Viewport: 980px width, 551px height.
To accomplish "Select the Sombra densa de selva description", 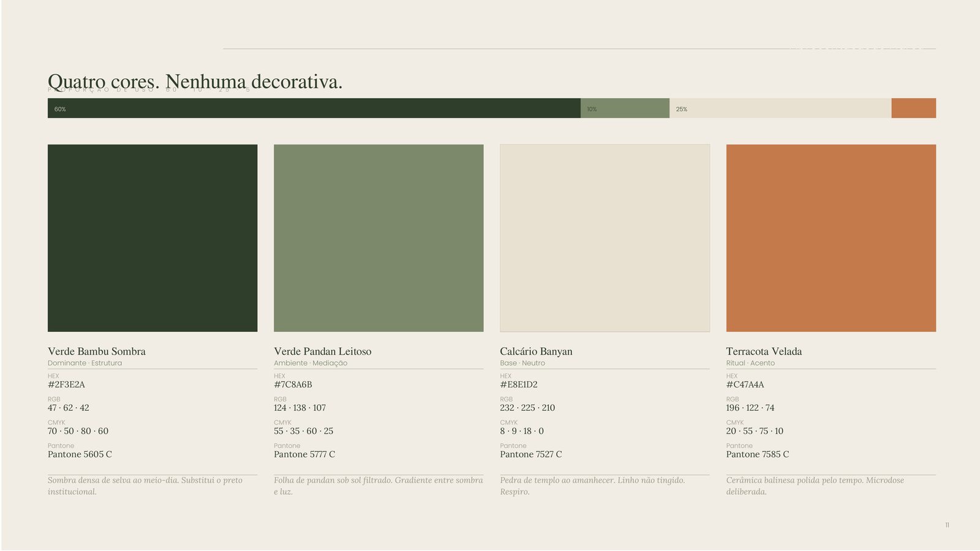I will point(145,486).
